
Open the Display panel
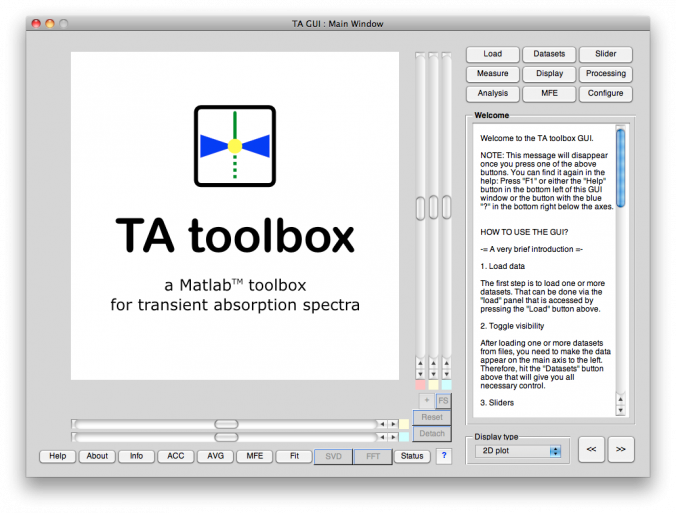coord(549,74)
